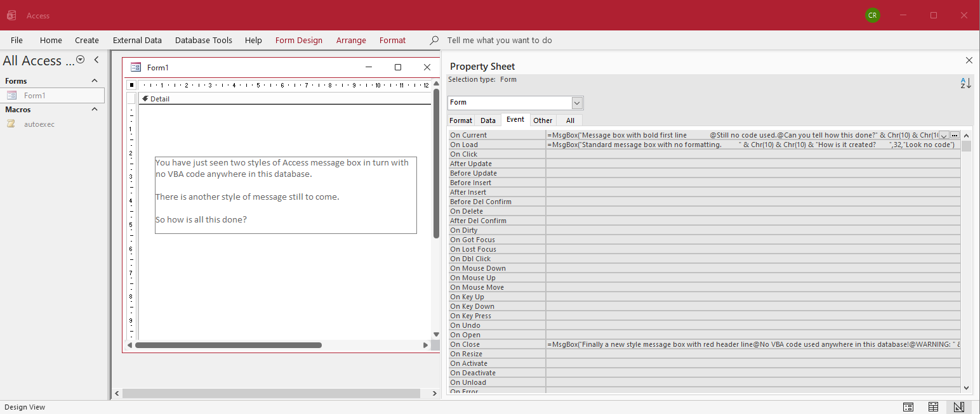
Task: Click the Tell me search magnifier icon
Action: 434,40
